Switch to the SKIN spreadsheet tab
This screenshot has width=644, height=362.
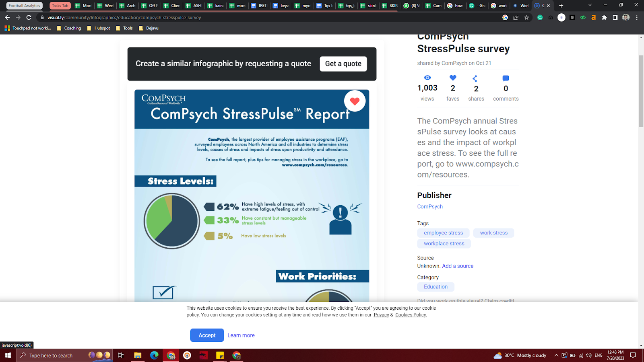click(x=390, y=6)
